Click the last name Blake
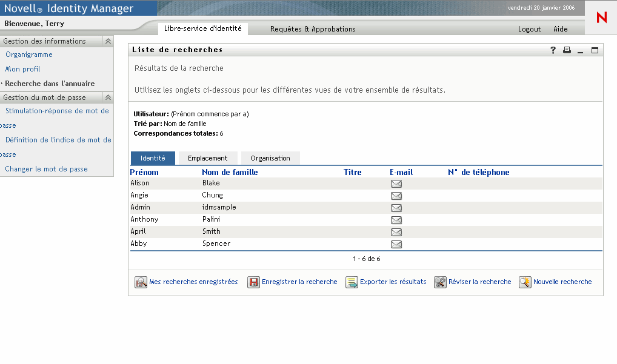 pos(211,183)
